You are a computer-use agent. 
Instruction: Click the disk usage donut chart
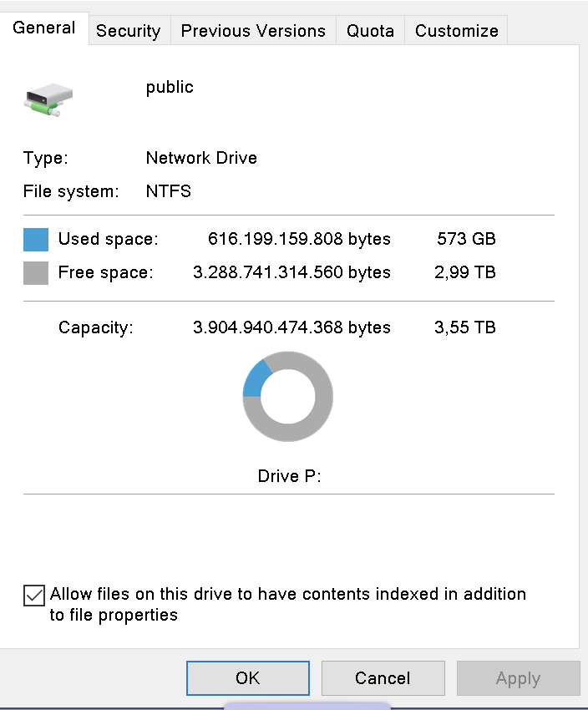click(x=288, y=397)
